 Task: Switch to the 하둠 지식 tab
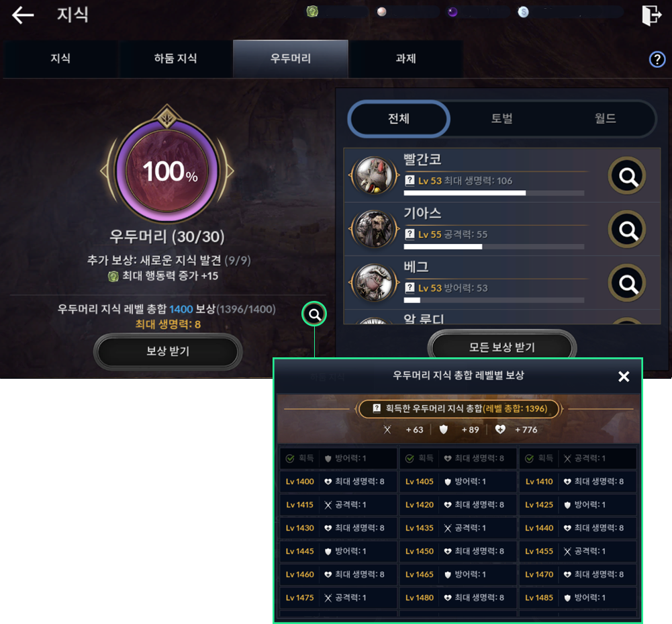point(176,58)
